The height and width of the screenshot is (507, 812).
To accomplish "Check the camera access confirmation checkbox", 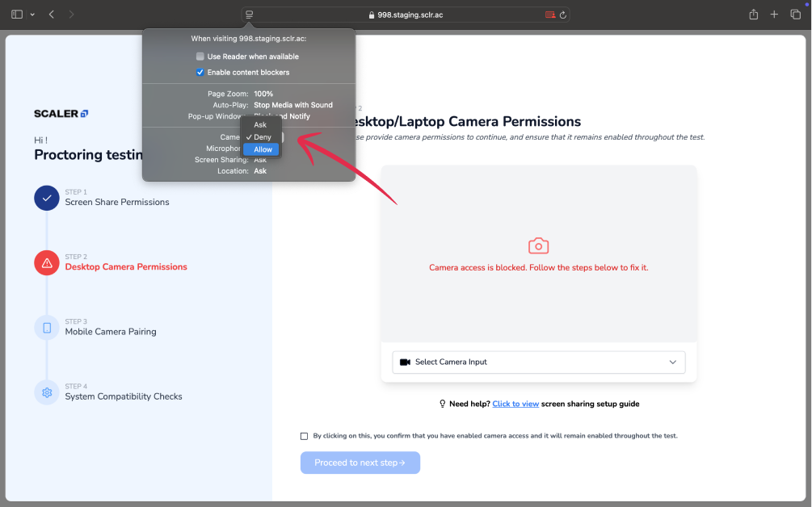I will click(x=304, y=436).
